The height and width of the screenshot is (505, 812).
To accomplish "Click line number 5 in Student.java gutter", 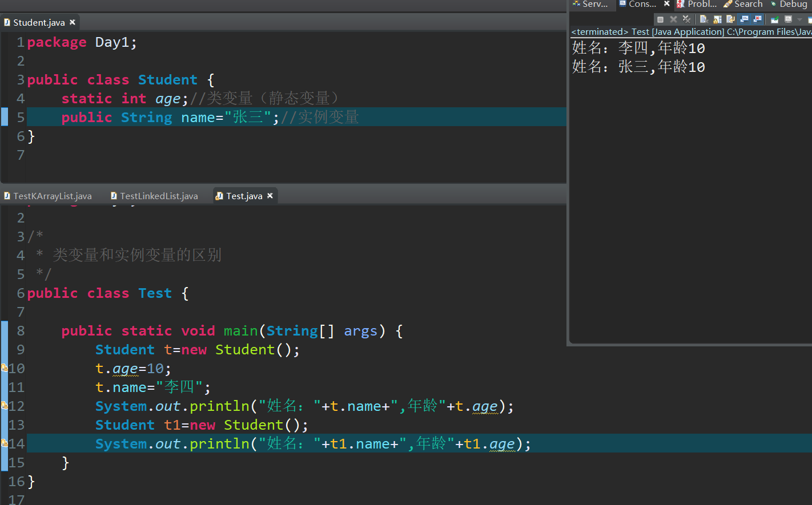I will click(21, 118).
